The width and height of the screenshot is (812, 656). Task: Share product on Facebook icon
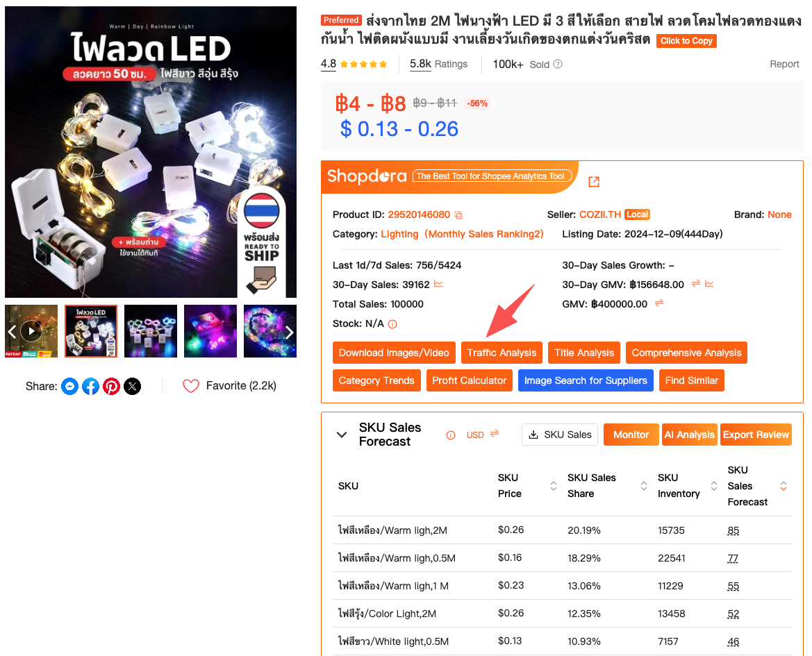90,386
